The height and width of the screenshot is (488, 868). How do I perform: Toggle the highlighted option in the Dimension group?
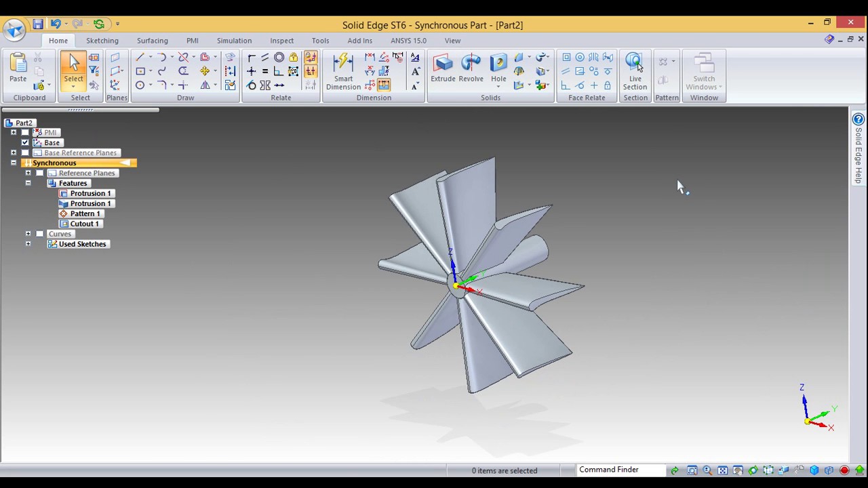pyautogui.click(x=384, y=85)
